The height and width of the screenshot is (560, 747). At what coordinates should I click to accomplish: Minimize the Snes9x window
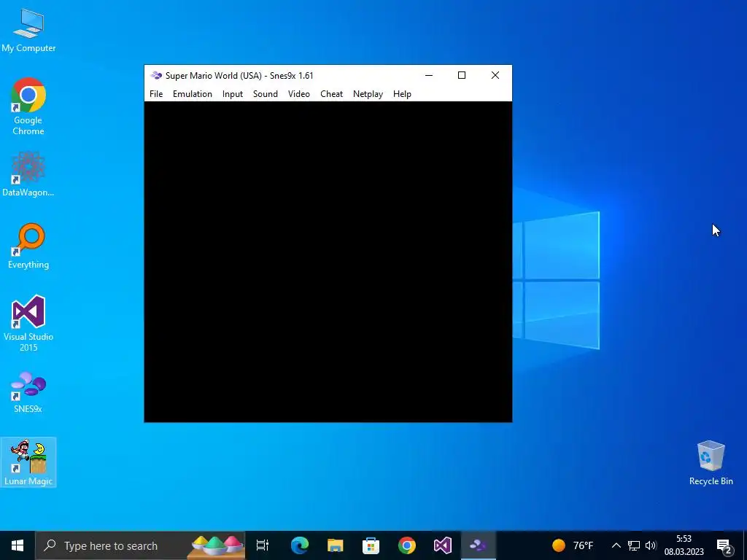coord(429,75)
